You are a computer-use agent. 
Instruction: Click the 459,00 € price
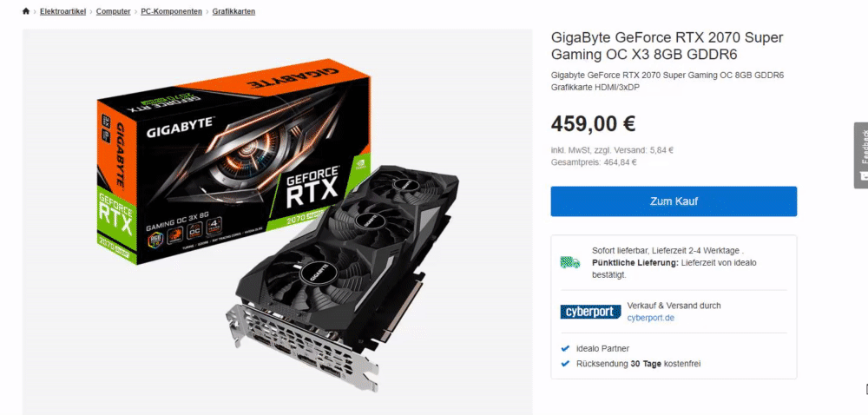click(x=593, y=124)
